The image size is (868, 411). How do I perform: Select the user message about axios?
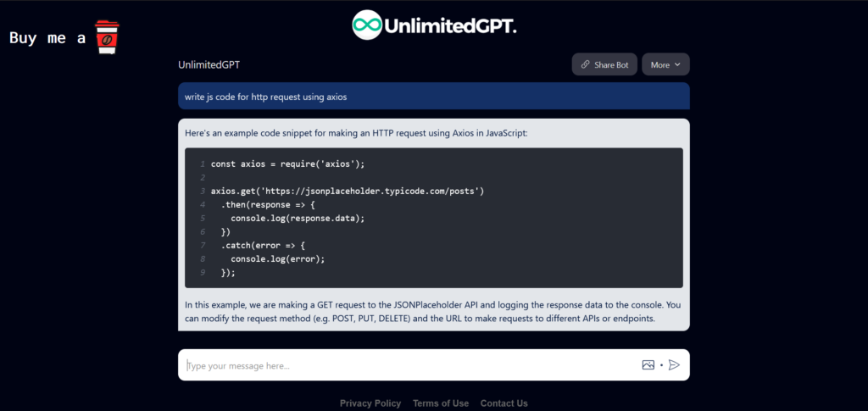[265, 97]
